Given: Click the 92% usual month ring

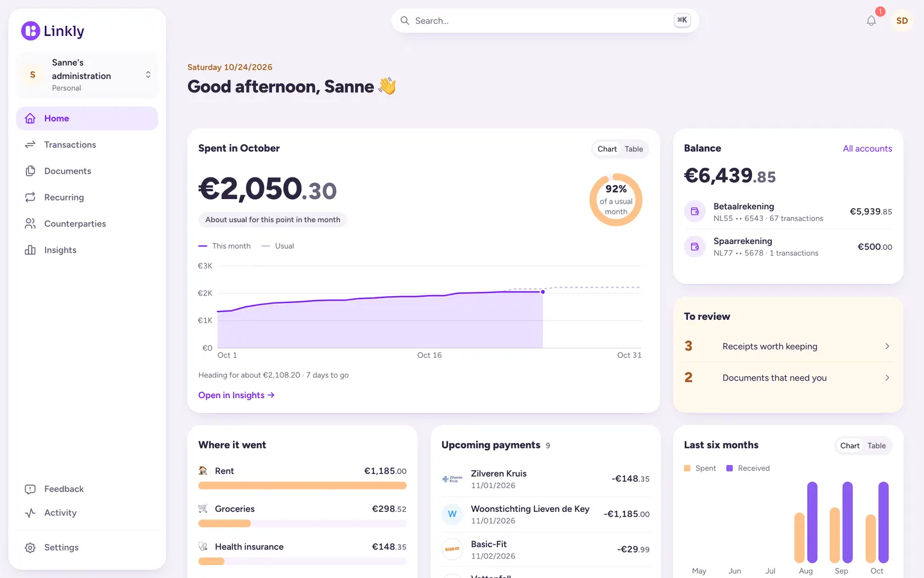Looking at the screenshot, I should click(616, 200).
